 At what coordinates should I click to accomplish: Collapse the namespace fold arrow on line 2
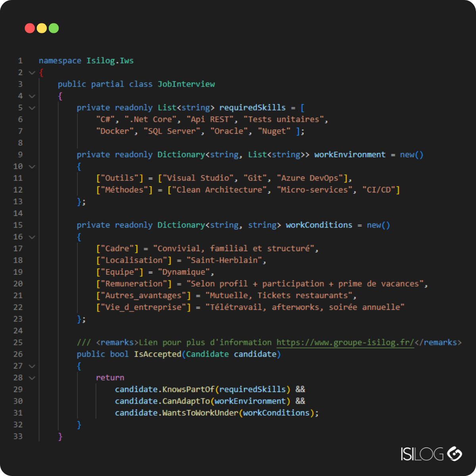click(32, 73)
